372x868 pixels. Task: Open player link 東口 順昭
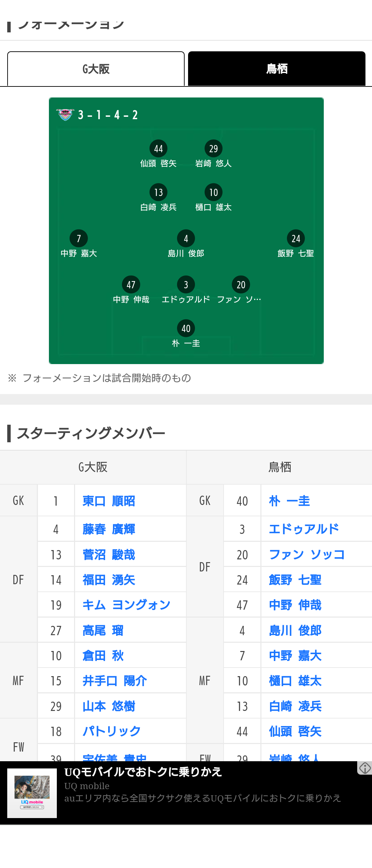109,501
